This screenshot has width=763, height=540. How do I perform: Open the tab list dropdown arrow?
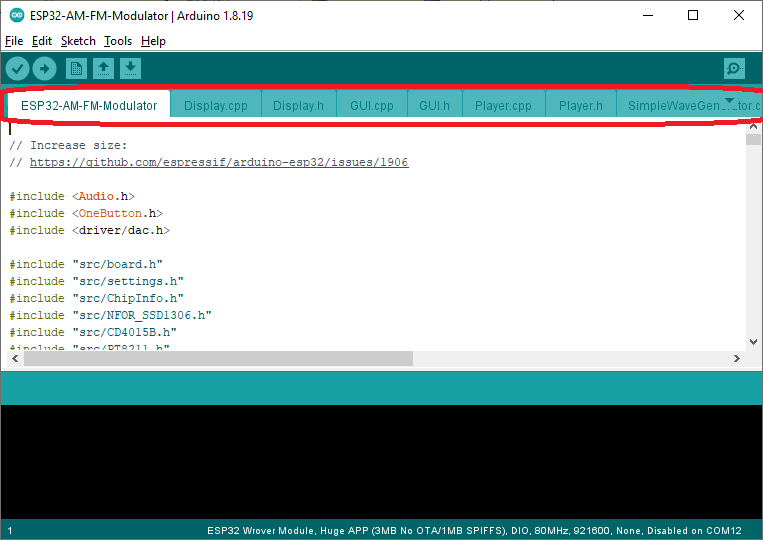(729, 101)
